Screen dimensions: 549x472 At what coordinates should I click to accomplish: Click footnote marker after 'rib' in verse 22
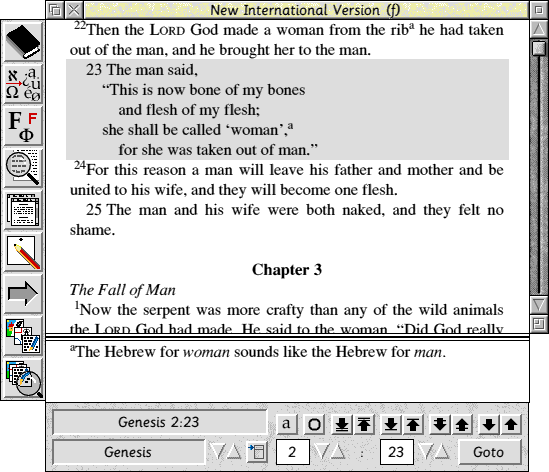412,26
